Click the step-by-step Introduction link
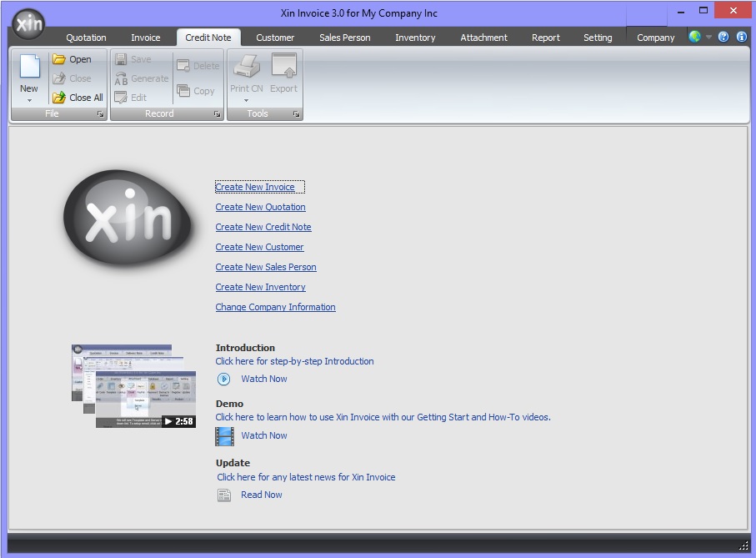The image size is (756, 558). click(294, 361)
